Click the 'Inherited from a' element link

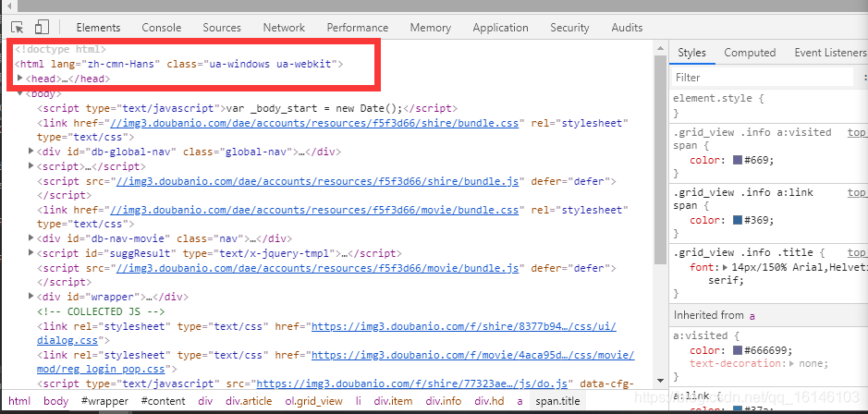[x=752, y=315]
